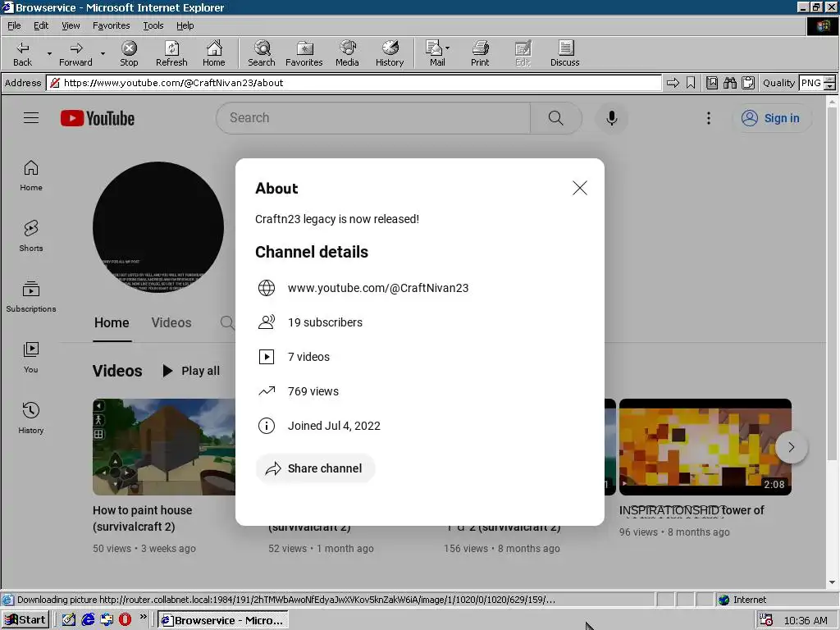Click the system tray clock
The width and height of the screenshot is (840, 630).
[806, 620]
